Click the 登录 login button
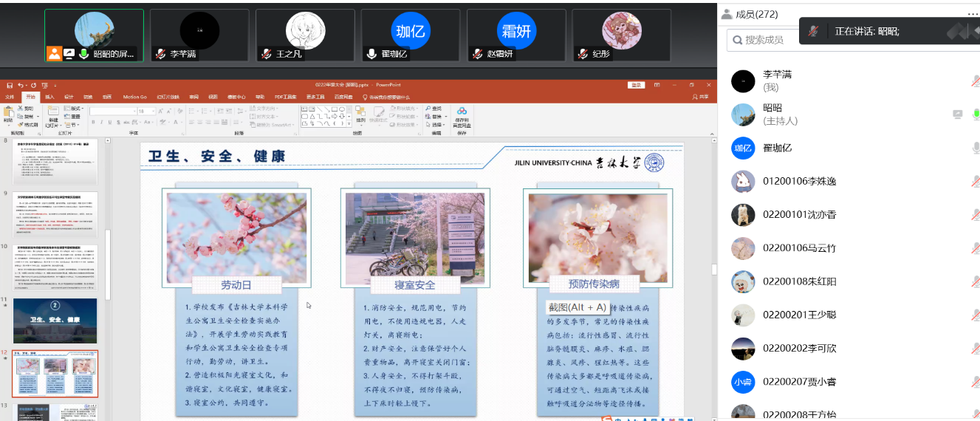980x421 pixels. coord(636,85)
